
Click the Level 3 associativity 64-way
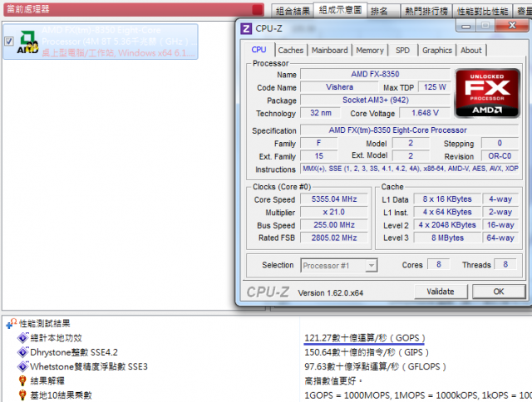(500, 238)
